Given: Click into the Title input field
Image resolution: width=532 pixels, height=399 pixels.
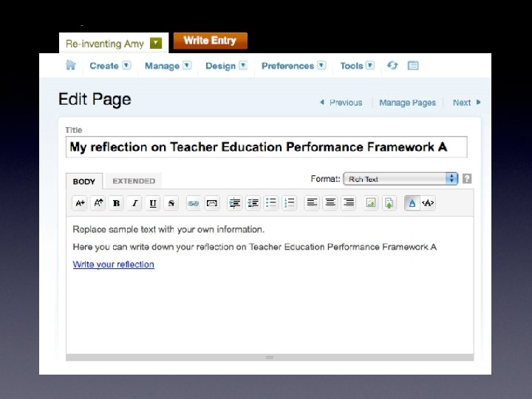Looking at the screenshot, I should pyautogui.click(x=266, y=147).
